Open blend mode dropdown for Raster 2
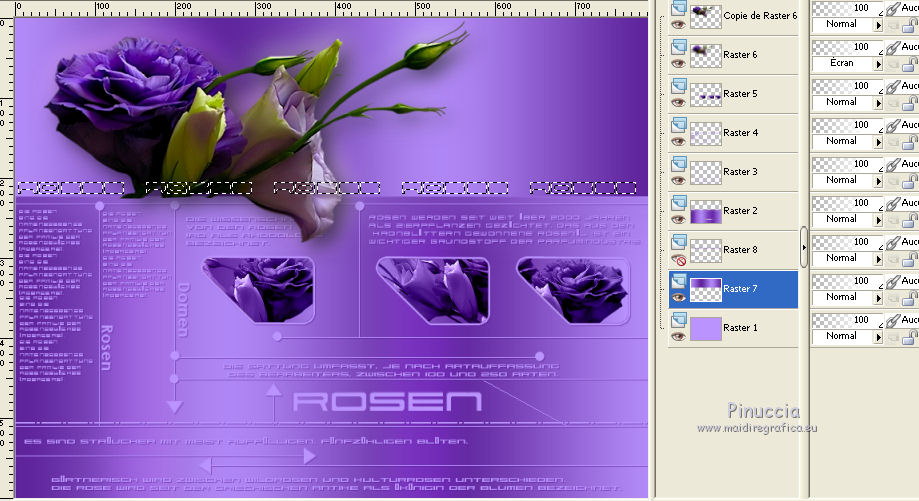919x501 pixels. (878, 220)
